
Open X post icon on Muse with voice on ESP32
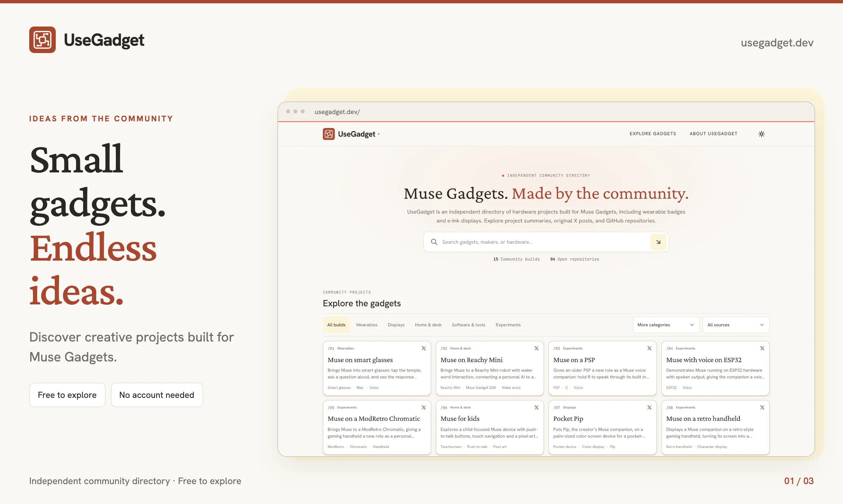[762, 348]
